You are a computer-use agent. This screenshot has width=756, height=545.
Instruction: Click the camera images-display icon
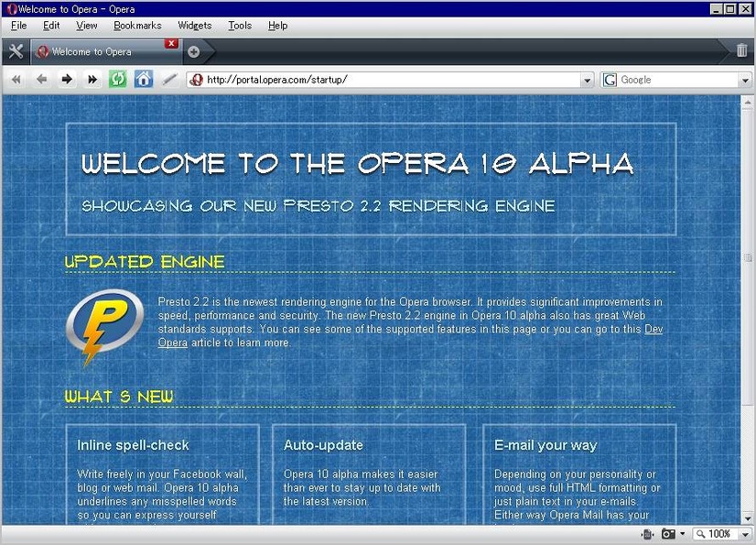668,534
